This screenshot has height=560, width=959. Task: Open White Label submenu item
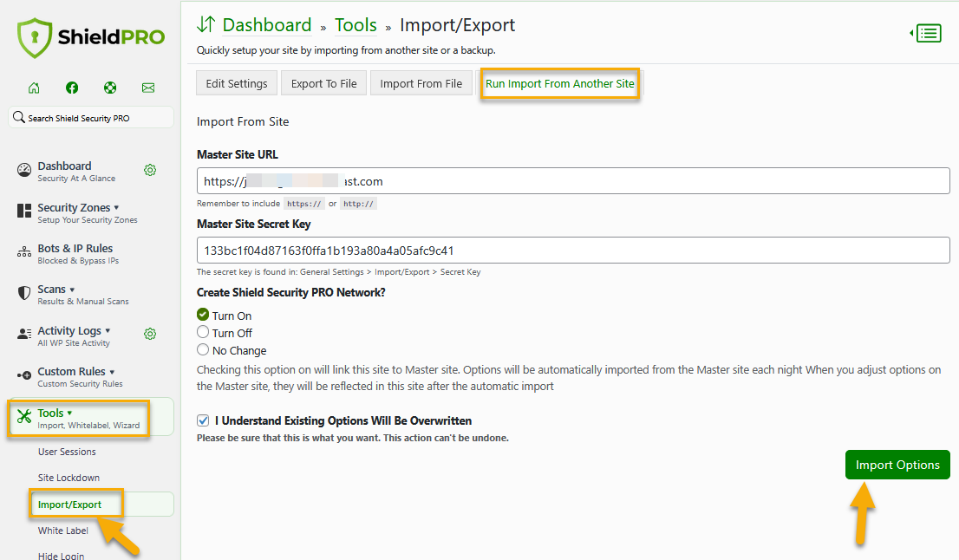[63, 531]
